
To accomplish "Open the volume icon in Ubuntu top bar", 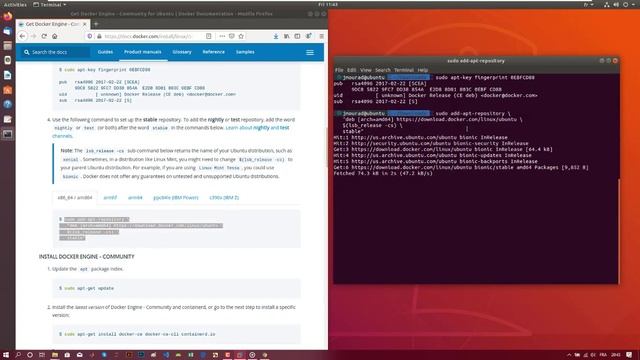I will pos(616,4).
